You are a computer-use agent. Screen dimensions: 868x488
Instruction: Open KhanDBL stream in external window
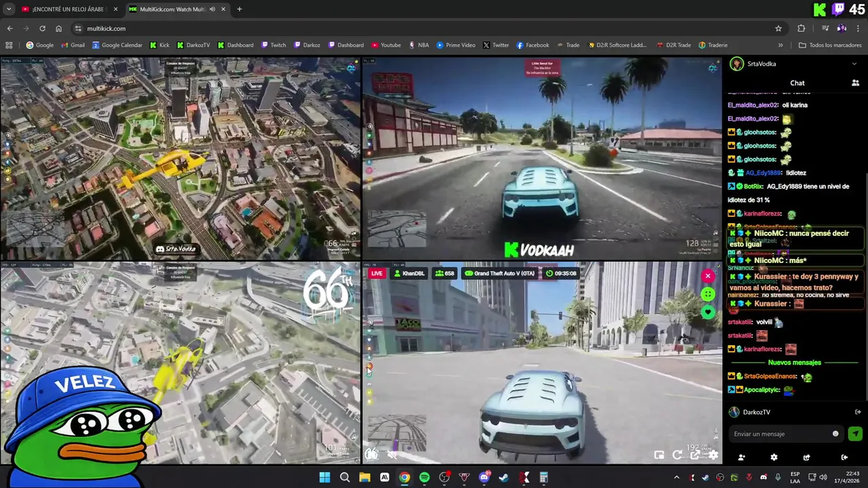694,455
